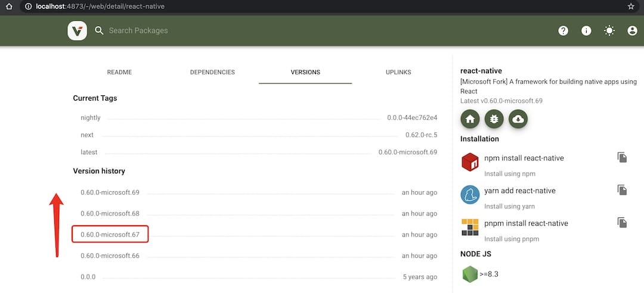
Task: Click the Verdaccio logo in header
Action: [78, 30]
